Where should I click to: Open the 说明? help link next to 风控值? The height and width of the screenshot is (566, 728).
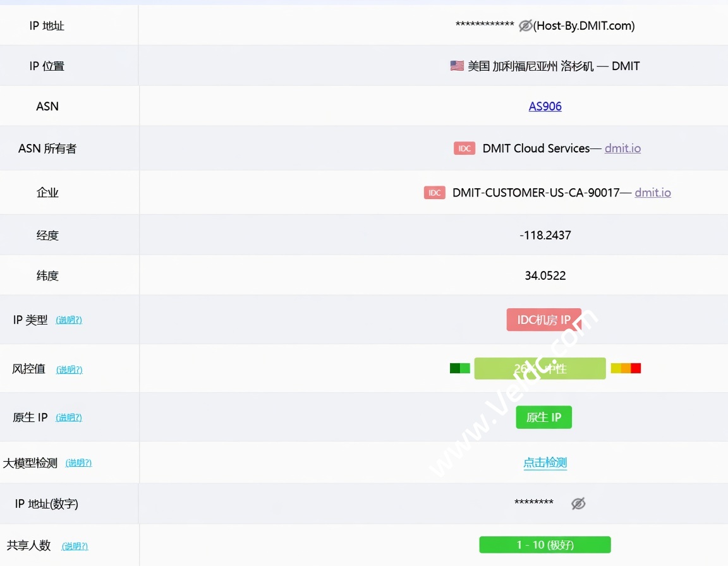(69, 370)
